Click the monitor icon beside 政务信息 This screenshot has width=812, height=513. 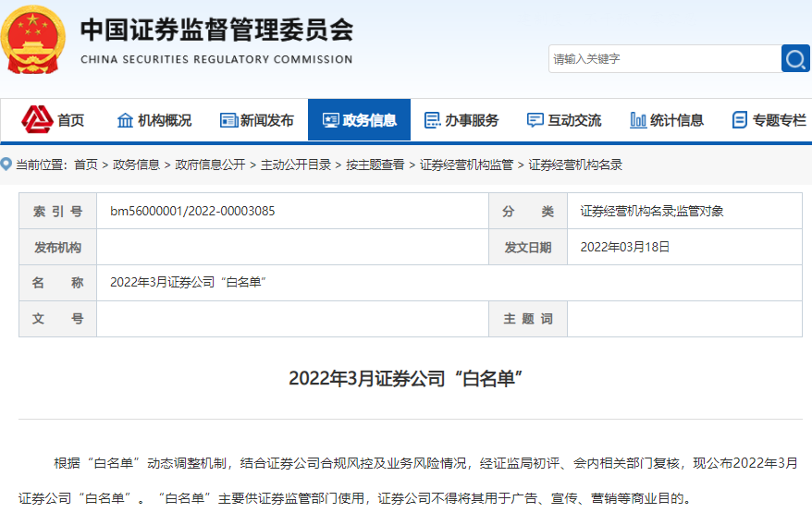click(330, 120)
